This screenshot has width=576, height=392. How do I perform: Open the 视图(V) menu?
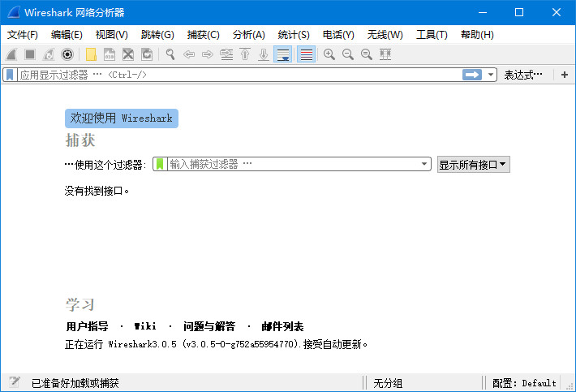coord(112,35)
